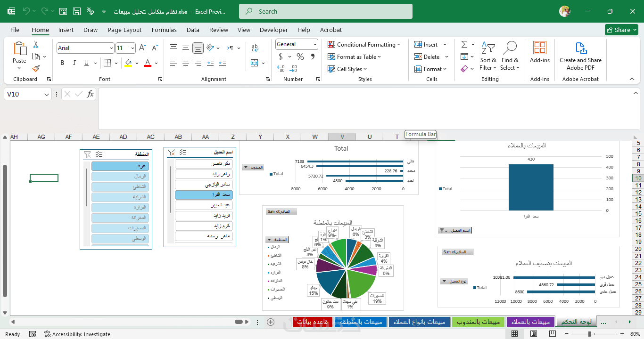Toggle the غزة slicer item
The height and width of the screenshot is (339, 644).
click(x=120, y=166)
